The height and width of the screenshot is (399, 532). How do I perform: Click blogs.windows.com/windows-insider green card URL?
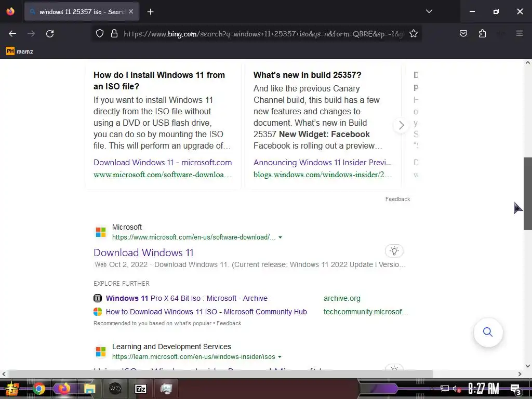click(323, 175)
